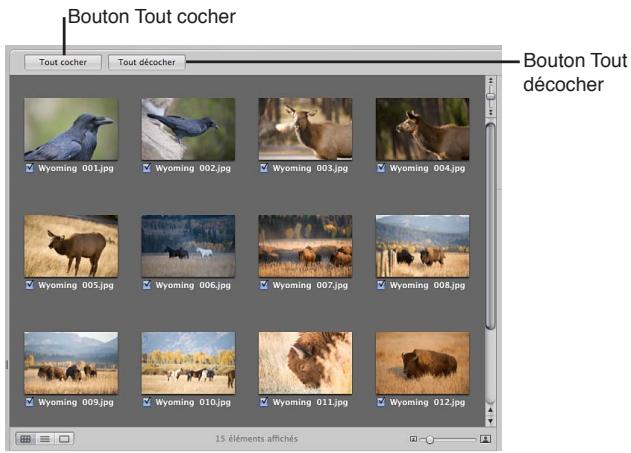
Task: Select the Wyoming 008 bison thumbnail
Action: (423, 246)
